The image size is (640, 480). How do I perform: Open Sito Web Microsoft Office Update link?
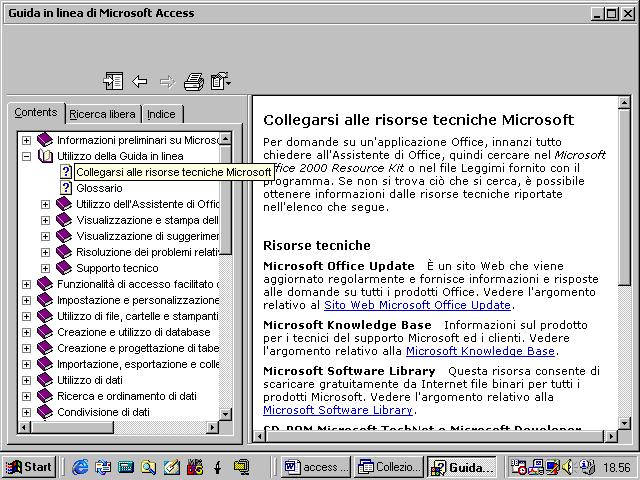pos(417,305)
